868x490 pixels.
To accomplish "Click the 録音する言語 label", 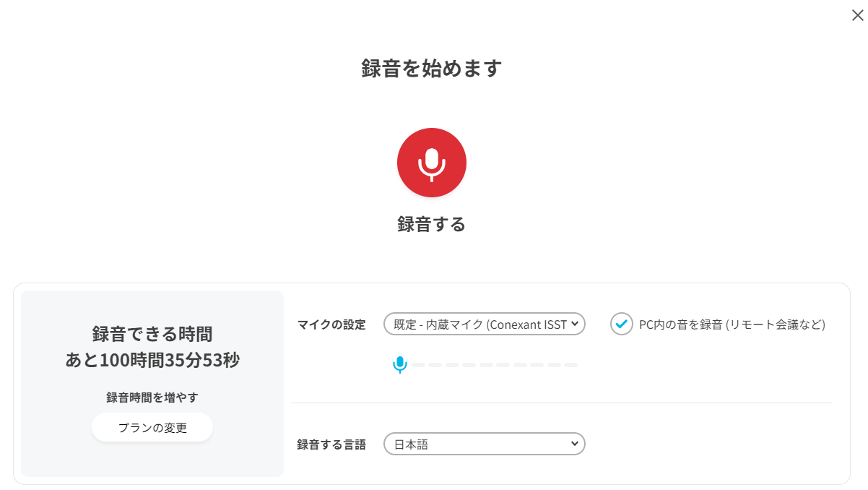I will pyautogui.click(x=331, y=444).
